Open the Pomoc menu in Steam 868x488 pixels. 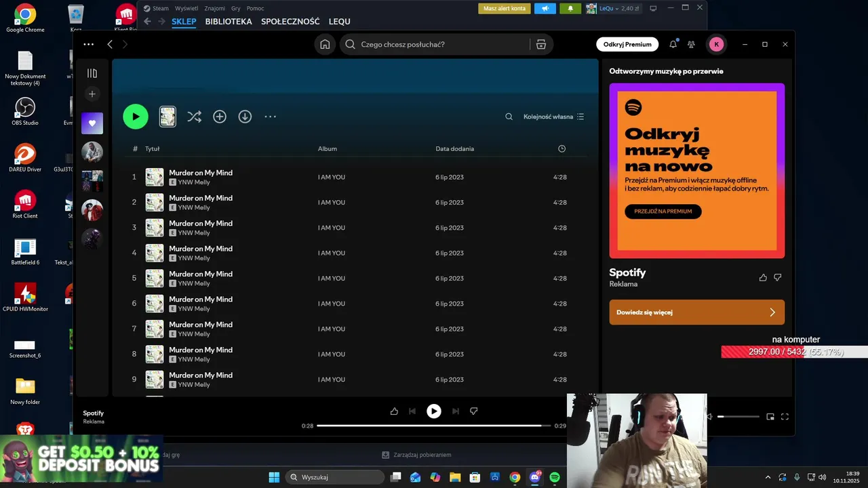256,8
